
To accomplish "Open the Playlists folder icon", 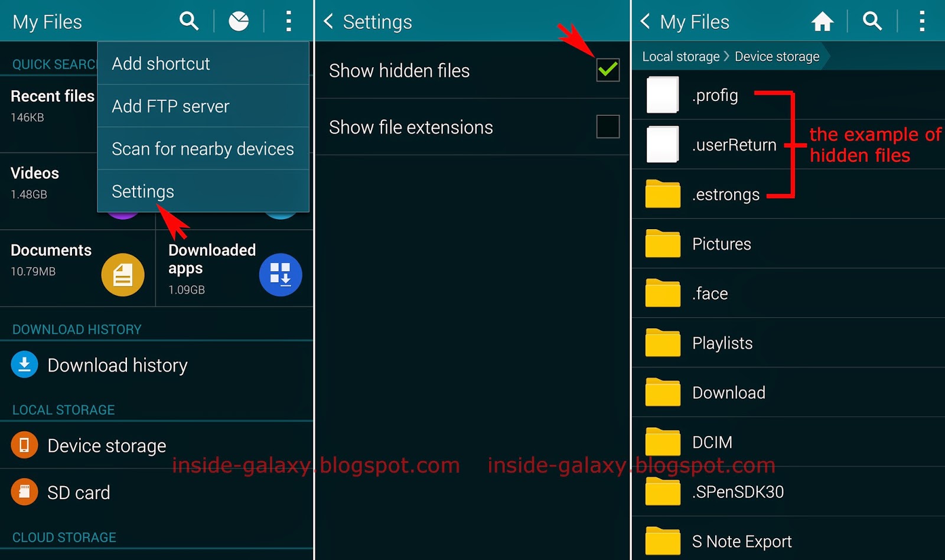I will pyautogui.click(x=663, y=343).
